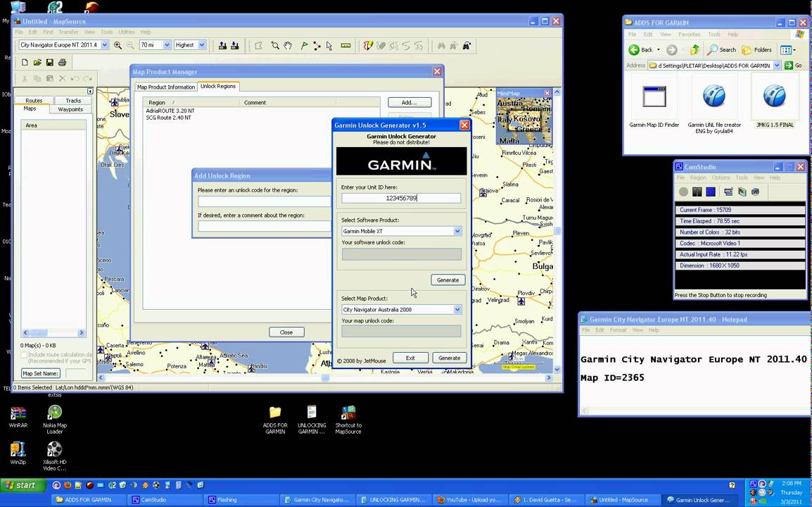The height and width of the screenshot is (507, 812).
Task: Click Generate button for software unlock code
Action: [x=448, y=280]
